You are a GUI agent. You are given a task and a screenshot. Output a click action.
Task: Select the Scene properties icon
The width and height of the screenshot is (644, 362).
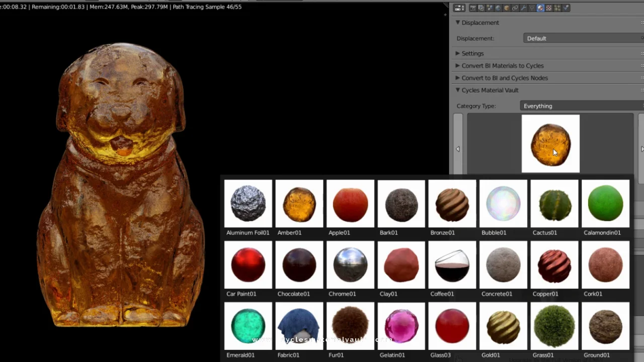pyautogui.click(x=490, y=8)
